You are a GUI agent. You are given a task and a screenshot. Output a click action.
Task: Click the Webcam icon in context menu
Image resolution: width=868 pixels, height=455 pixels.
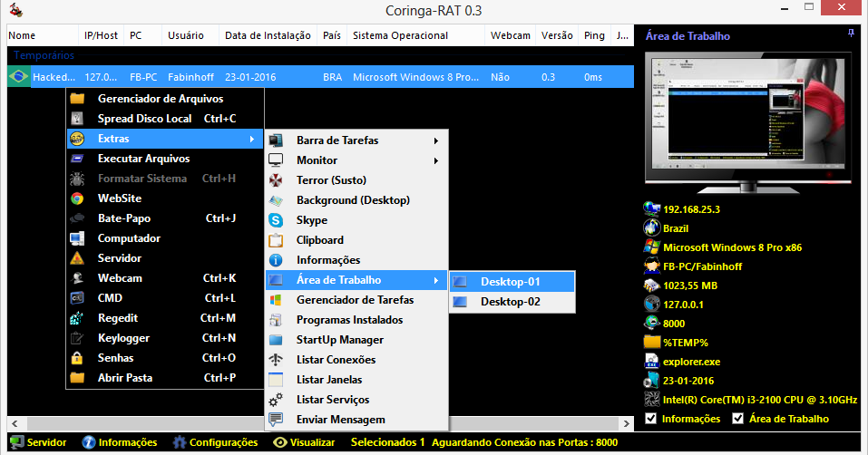click(x=77, y=278)
